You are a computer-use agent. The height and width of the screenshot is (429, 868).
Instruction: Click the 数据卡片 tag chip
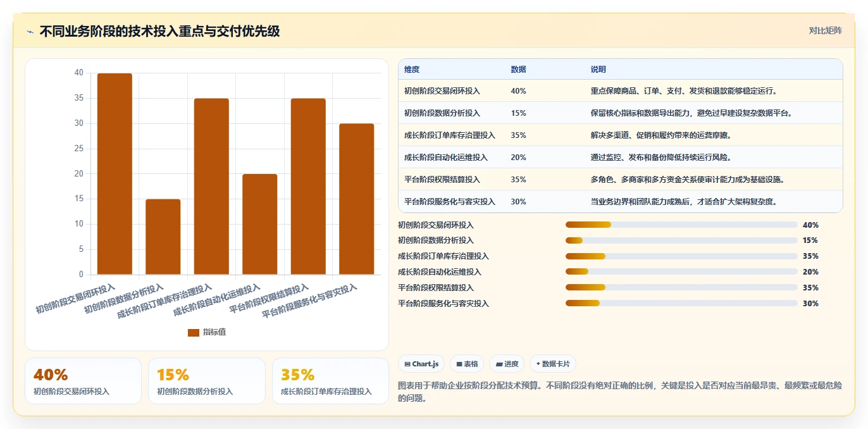[552, 364]
